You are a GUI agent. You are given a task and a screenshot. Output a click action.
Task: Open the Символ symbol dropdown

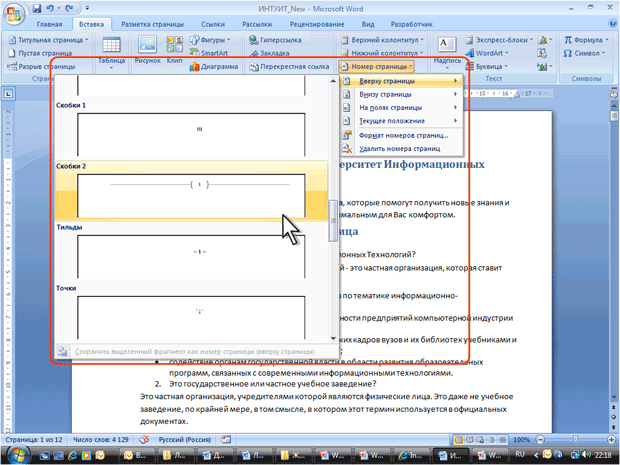tap(584, 53)
